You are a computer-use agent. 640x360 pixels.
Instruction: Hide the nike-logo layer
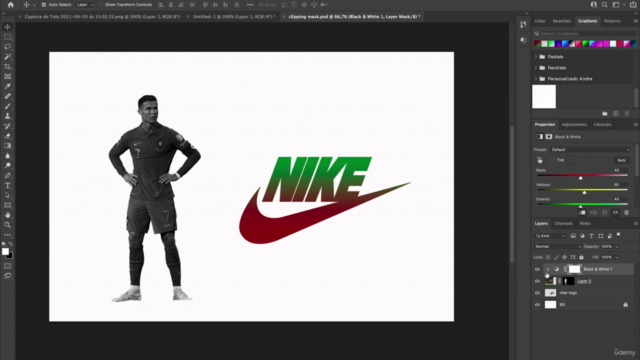[537, 293]
